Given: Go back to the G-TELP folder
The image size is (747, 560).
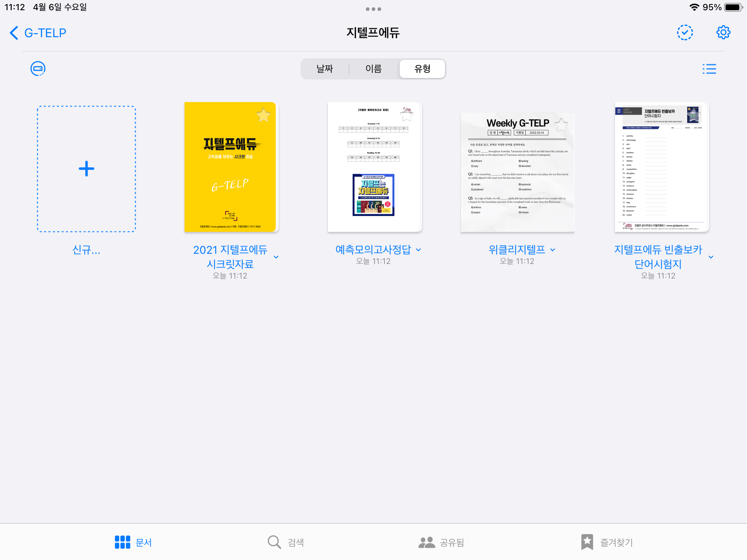Looking at the screenshot, I should pyautogui.click(x=38, y=33).
